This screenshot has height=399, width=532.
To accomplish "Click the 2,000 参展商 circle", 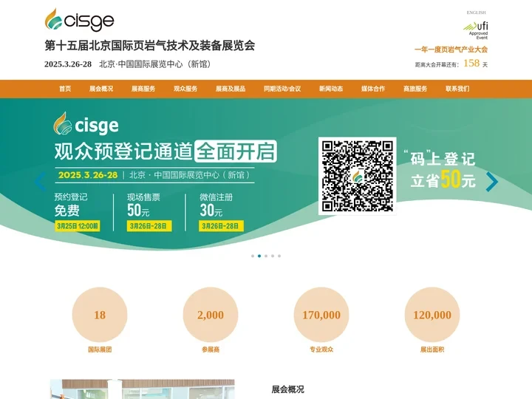I will click(211, 315).
